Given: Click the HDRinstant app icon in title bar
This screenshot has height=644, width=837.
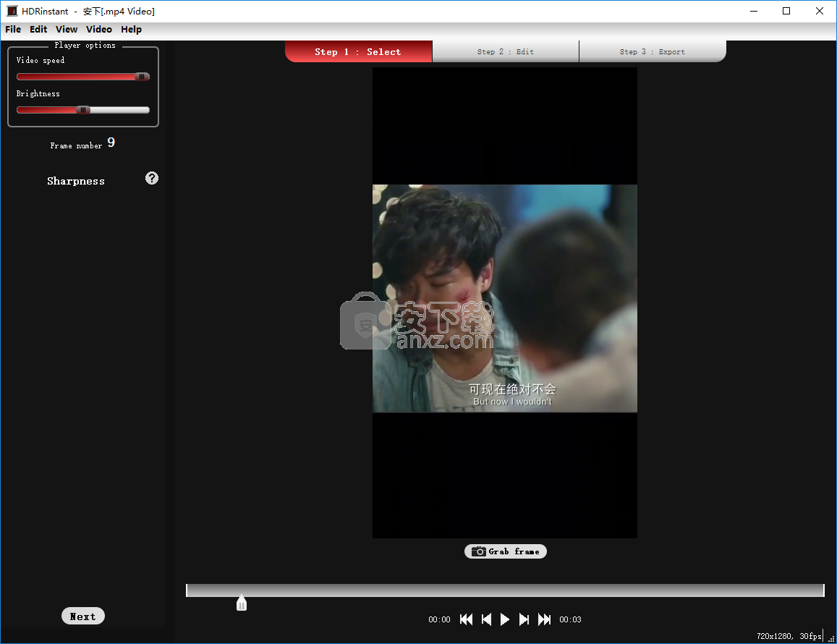Looking at the screenshot, I should pyautogui.click(x=12, y=11).
